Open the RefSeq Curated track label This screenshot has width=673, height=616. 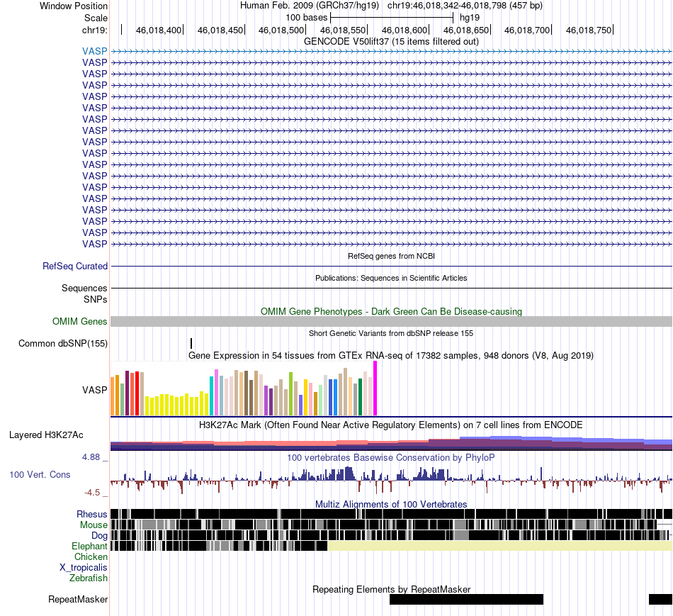point(75,266)
